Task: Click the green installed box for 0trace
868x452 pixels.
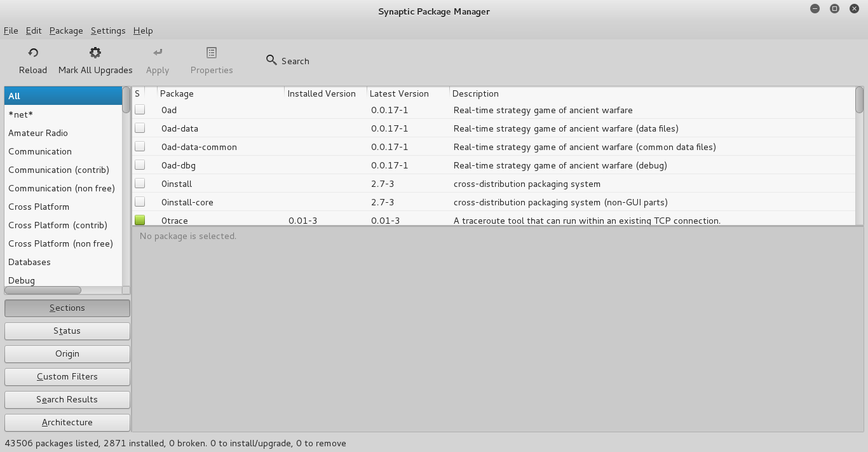Action: (x=140, y=220)
